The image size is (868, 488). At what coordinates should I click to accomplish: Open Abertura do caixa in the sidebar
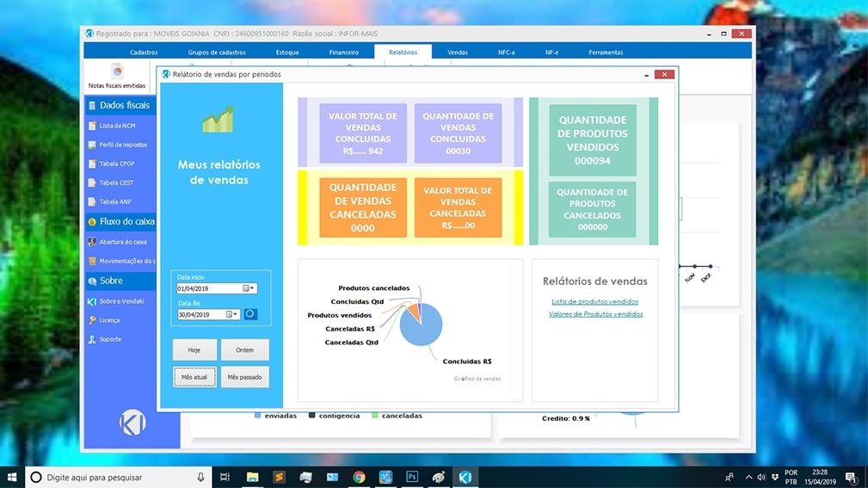pyautogui.click(x=121, y=242)
